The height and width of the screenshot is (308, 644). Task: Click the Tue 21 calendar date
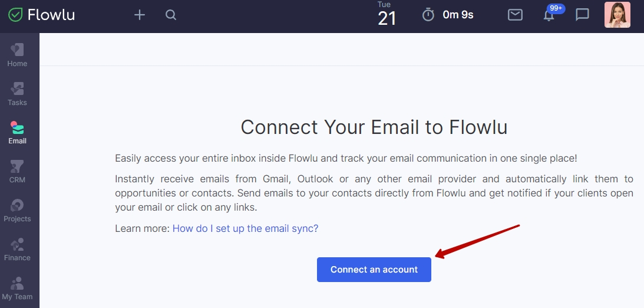pos(387,14)
